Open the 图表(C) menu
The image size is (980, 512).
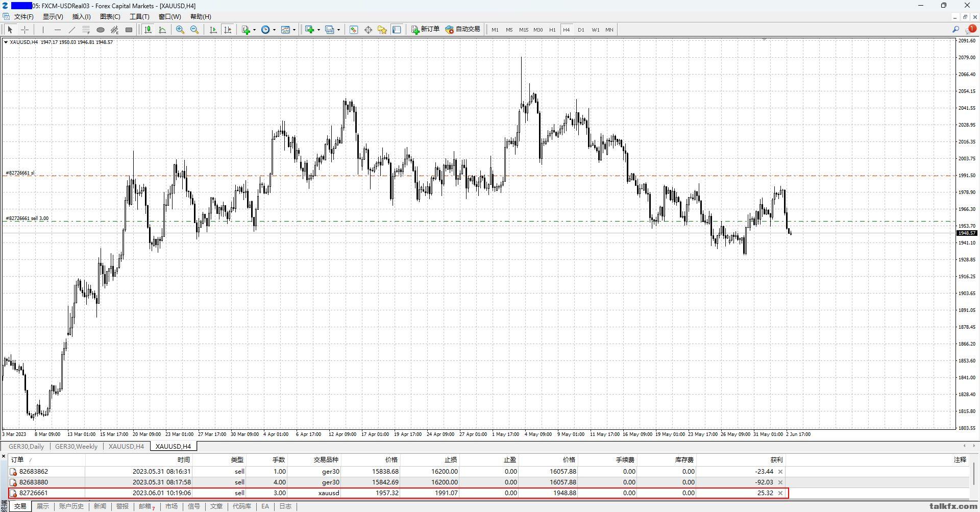[x=110, y=16]
